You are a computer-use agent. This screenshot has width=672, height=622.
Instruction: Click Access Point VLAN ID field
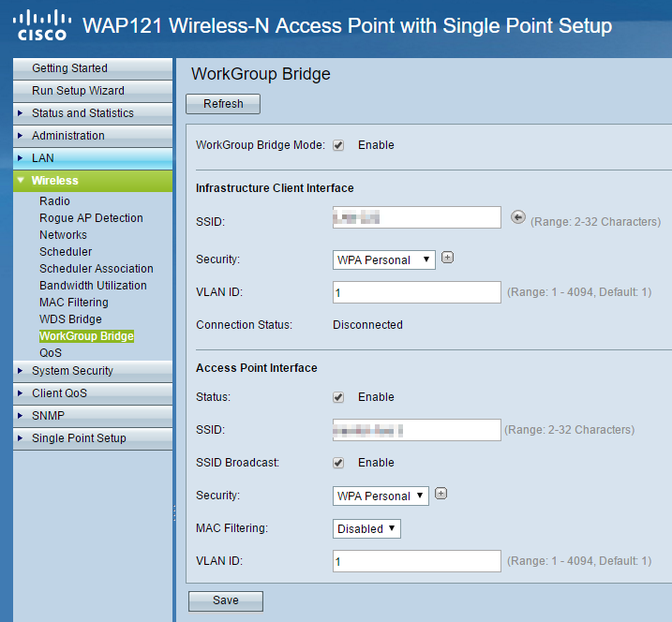(417, 561)
